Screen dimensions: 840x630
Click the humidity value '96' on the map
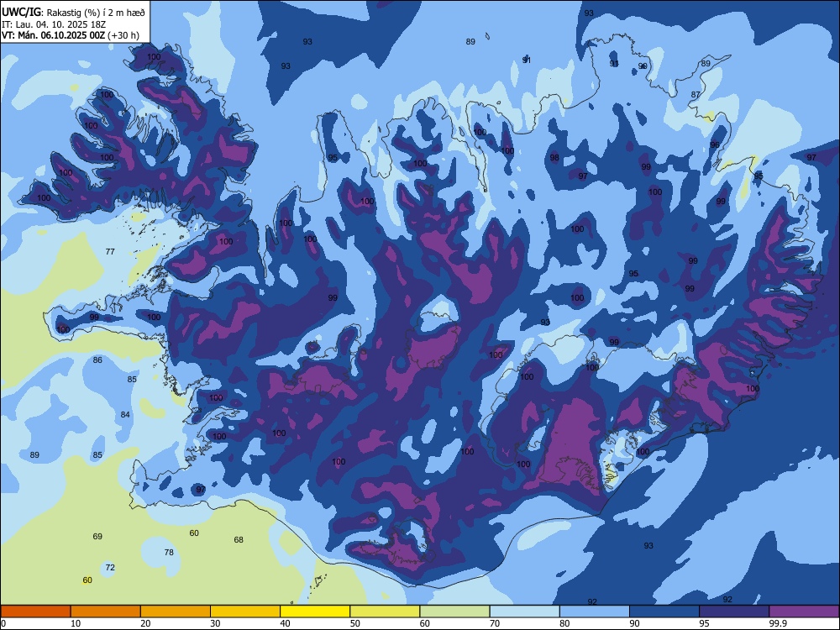tap(715, 144)
